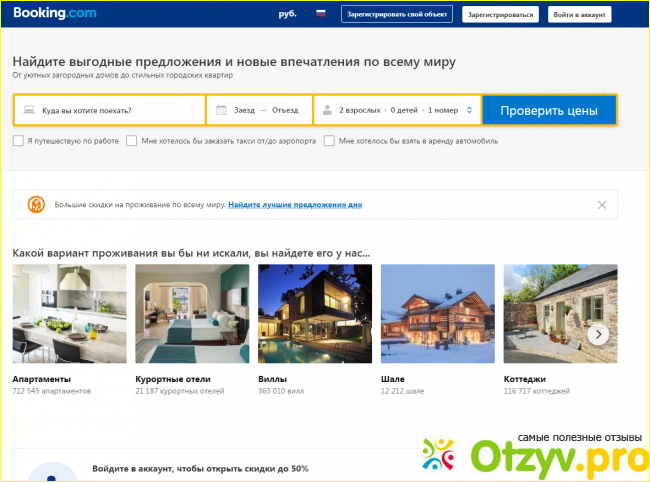The width and height of the screenshot is (650, 482).
Task: Open "Найдите лучшие предложения дня" link
Action: click(x=294, y=204)
